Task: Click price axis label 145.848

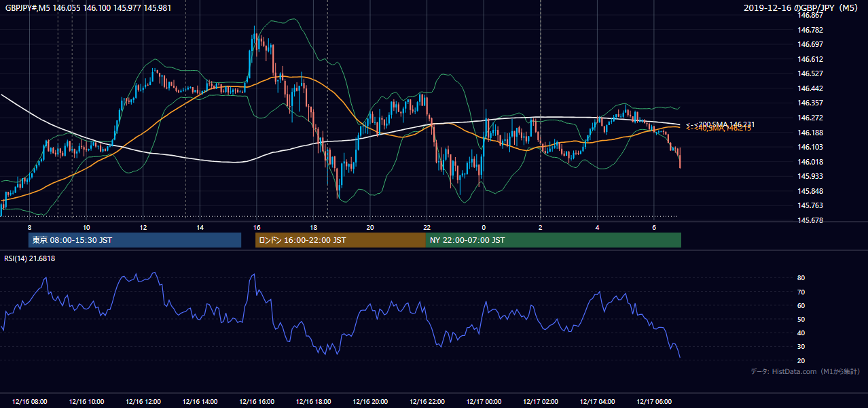Action: [811, 191]
